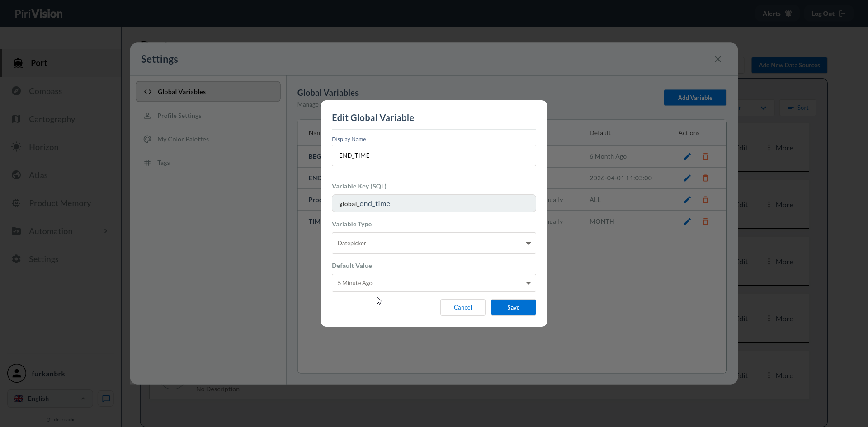Open Cartography in the sidebar menu
The image size is (868, 427).
61,119
